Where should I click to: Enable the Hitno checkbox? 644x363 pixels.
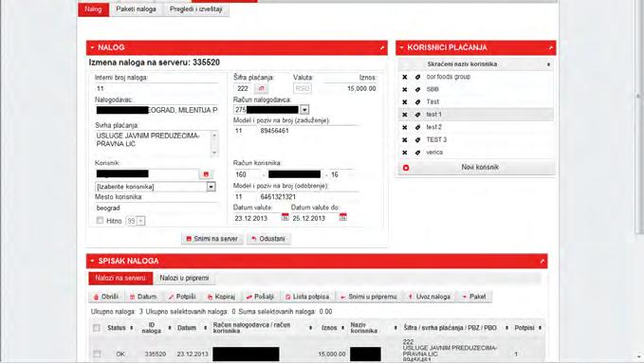[x=100, y=221]
